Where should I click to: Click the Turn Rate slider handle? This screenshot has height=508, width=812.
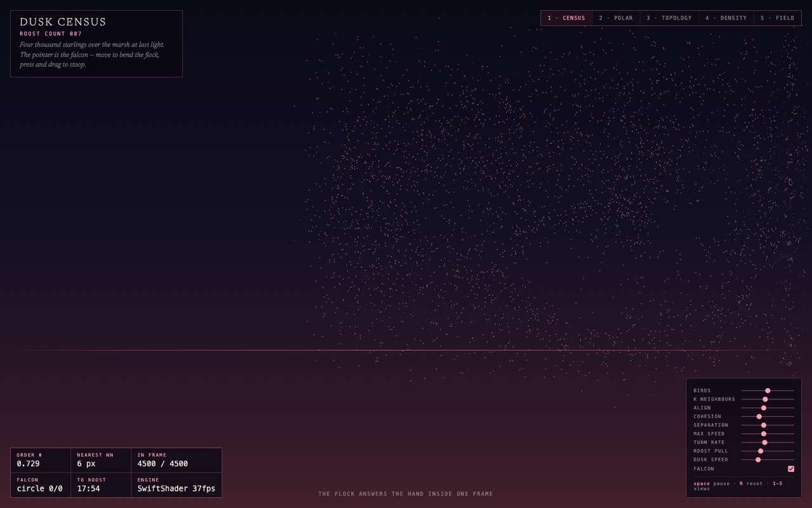(765, 442)
